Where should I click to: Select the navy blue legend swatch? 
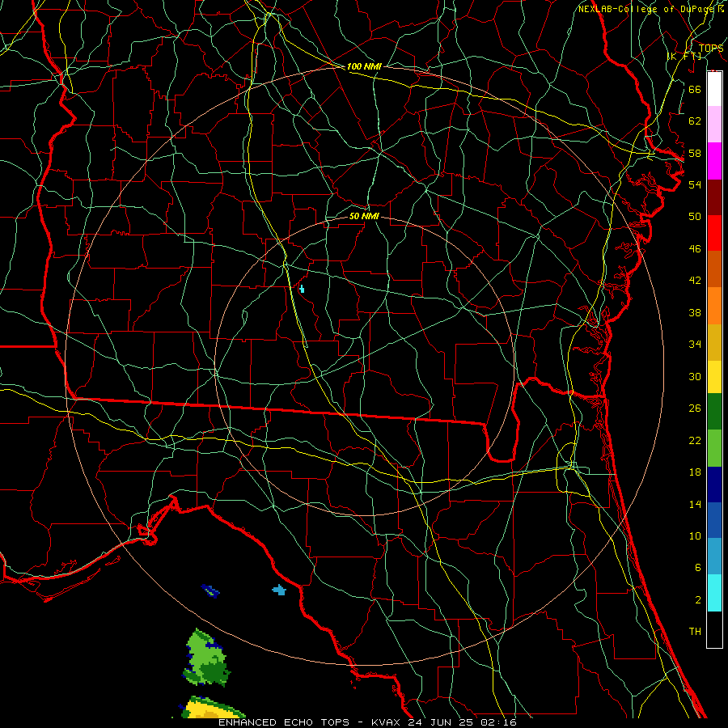pos(714,485)
